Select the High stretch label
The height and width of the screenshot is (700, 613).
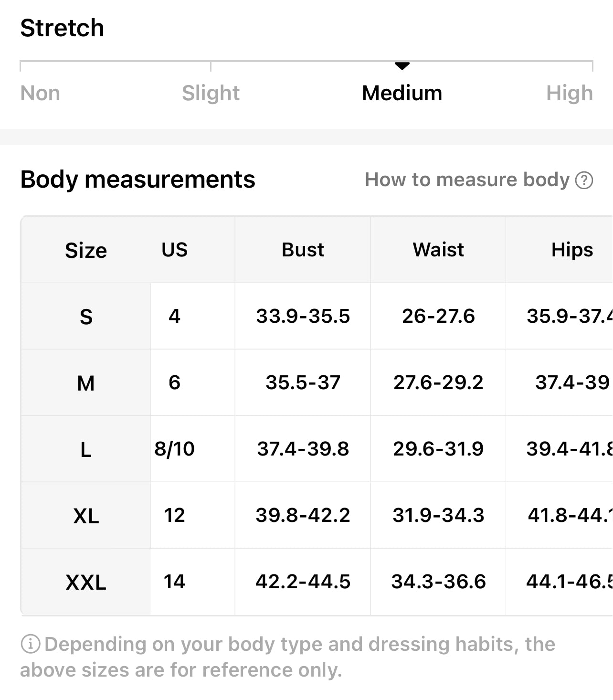coord(569,93)
